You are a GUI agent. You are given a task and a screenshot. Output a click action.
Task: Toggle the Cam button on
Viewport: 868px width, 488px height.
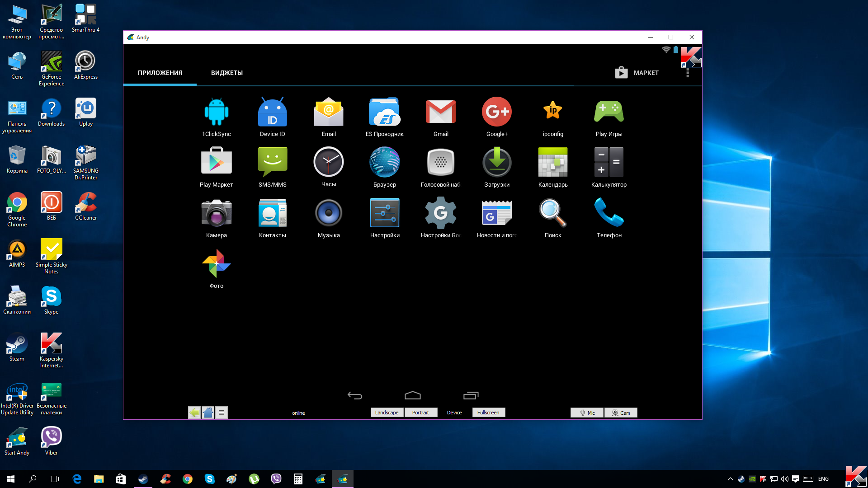621,413
